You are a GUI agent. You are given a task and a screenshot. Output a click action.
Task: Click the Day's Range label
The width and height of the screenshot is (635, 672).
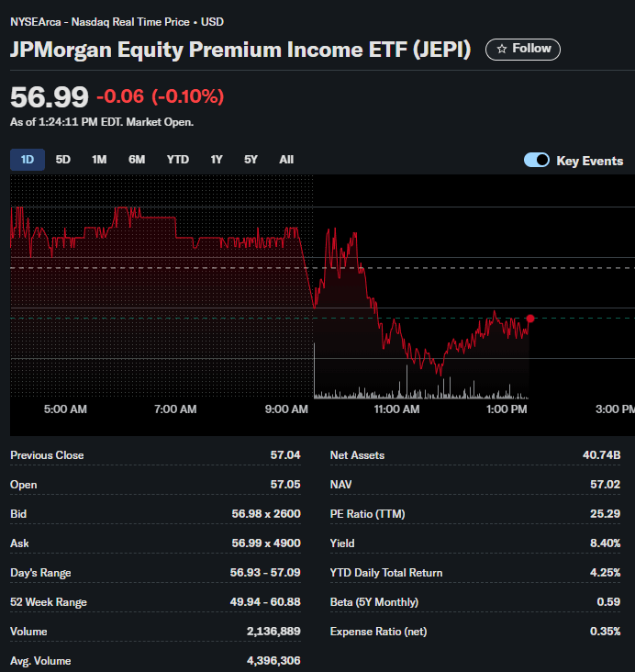point(40,573)
